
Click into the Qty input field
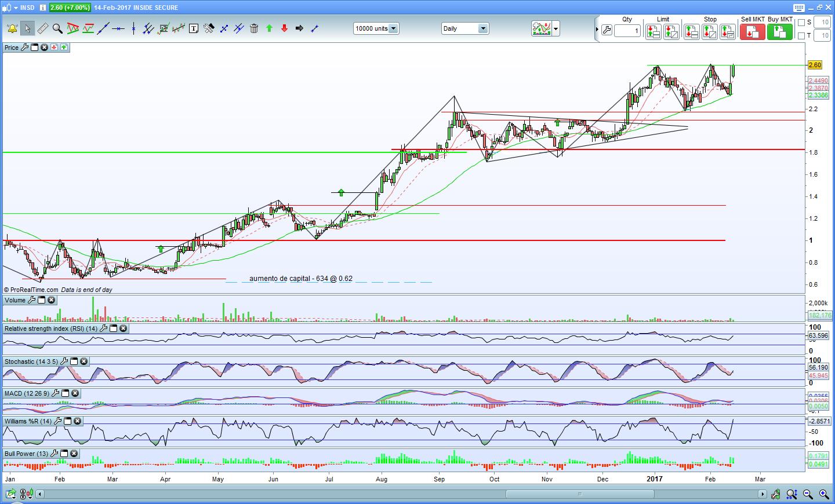point(627,30)
